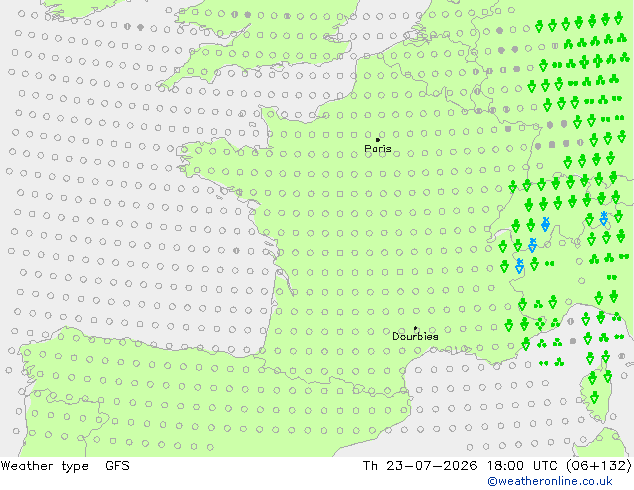Click the Dourbies location label
The width and height of the screenshot is (634, 490).
pyautogui.click(x=415, y=336)
